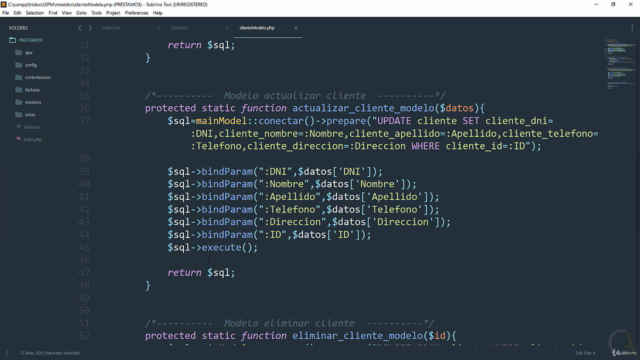Click line number 39 in gutter

84,171
